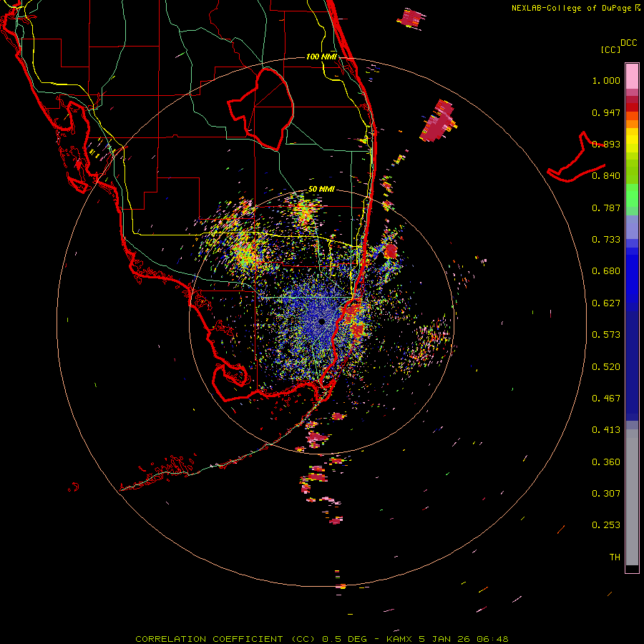The image size is (644, 644).
Task: Click the 0.627 color scale value
Action: pos(606,303)
